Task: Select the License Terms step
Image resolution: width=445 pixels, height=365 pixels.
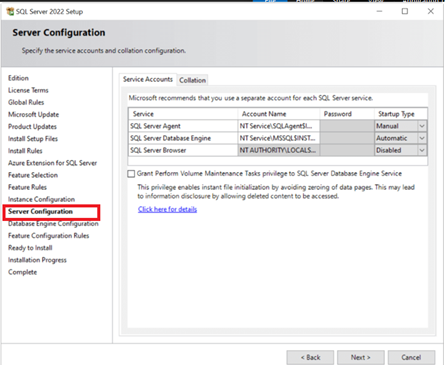Action: 28,90
